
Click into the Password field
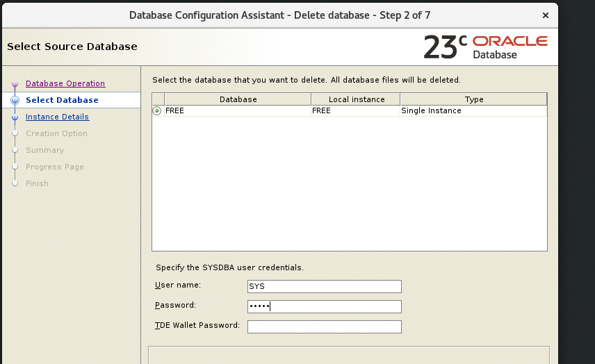[x=324, y=306]
